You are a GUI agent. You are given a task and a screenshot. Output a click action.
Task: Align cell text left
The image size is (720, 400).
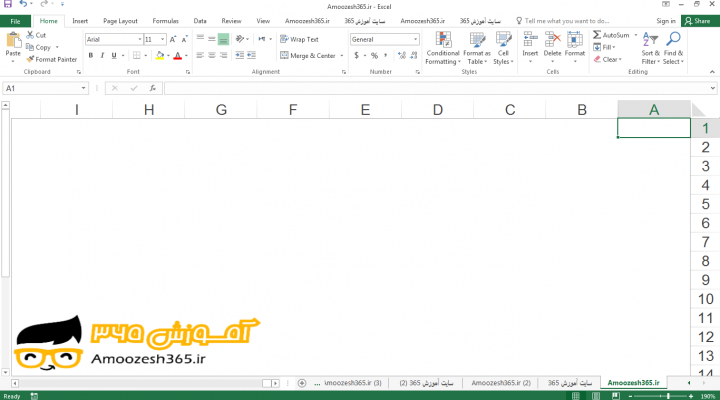pyautogui.click(x=200, y=56)
